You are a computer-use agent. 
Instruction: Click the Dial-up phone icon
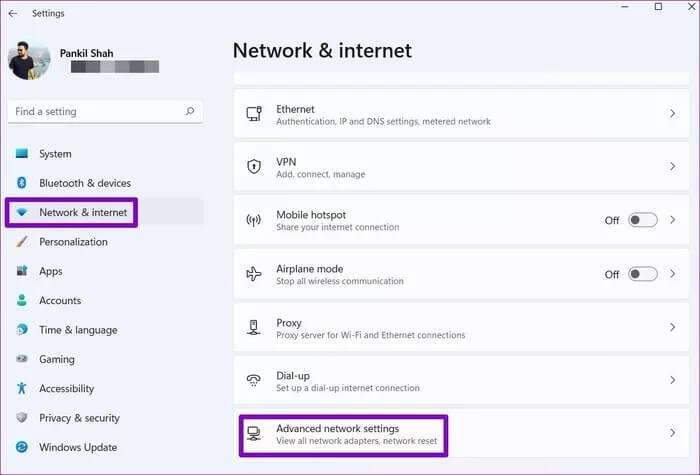coord(254,380)
